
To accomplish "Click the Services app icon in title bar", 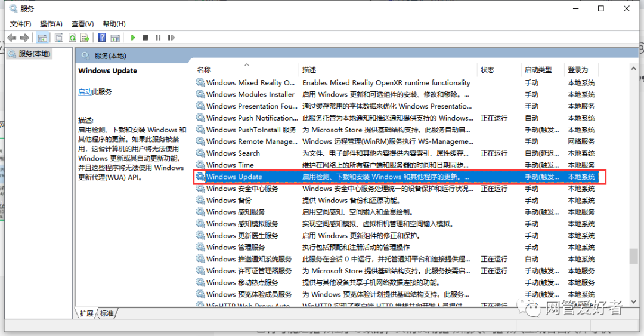I will [13, 8].
